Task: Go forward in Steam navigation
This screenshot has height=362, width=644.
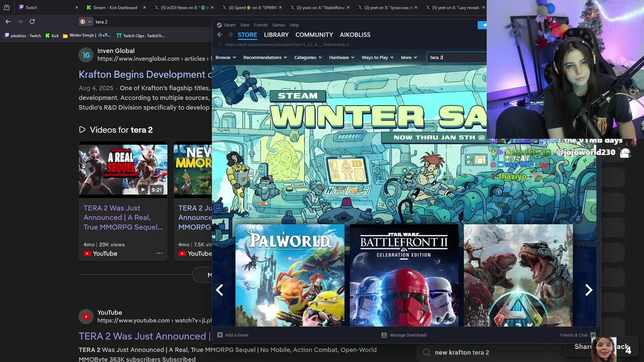Action: click(x=230, y=35)
